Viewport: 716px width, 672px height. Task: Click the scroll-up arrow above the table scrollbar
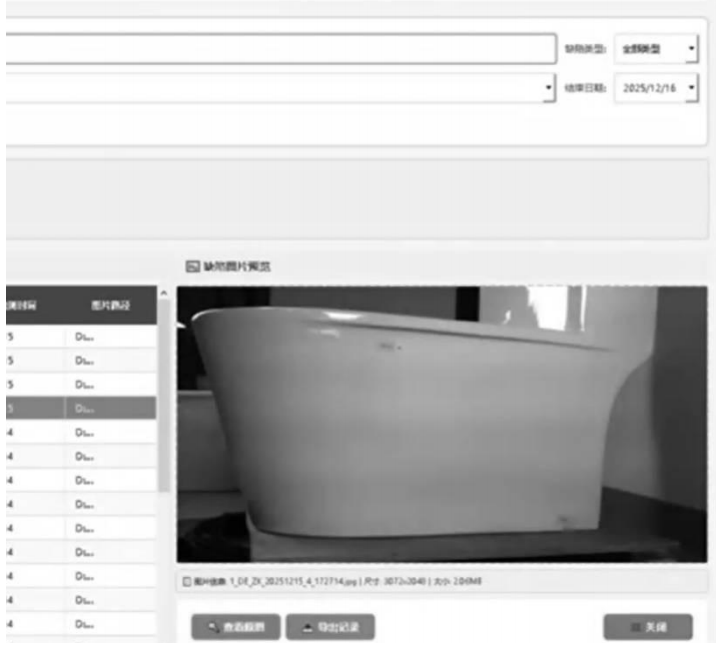[164, 293]
